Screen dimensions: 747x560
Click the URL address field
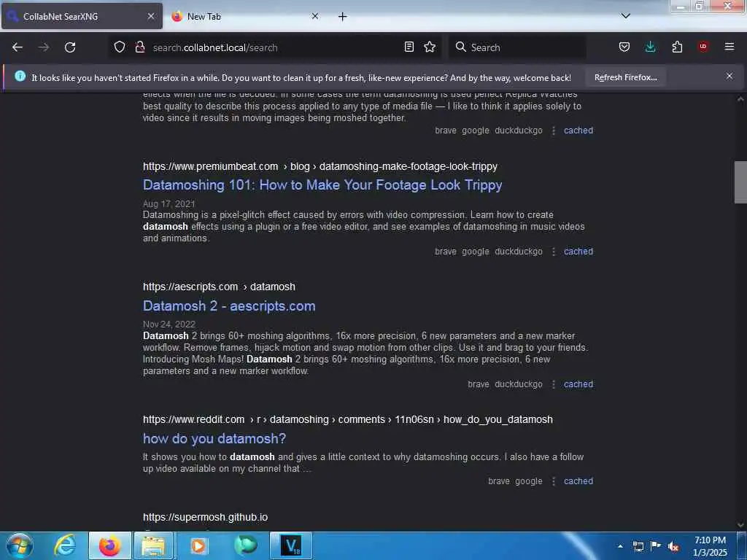click(x=276, y=47)
